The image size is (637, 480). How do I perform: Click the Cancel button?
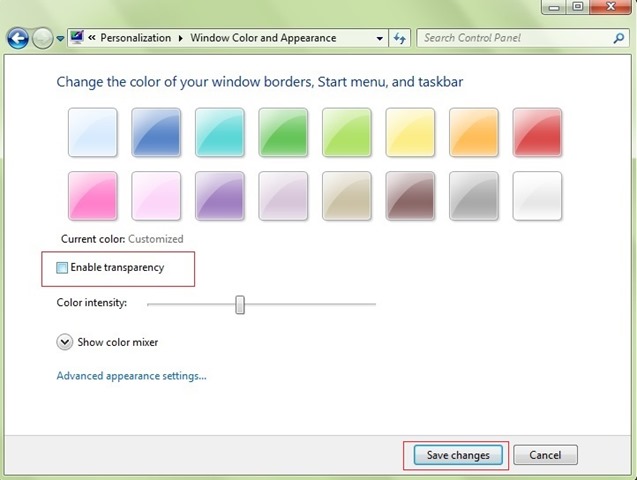pyautogui.click(x=545, y=455)
